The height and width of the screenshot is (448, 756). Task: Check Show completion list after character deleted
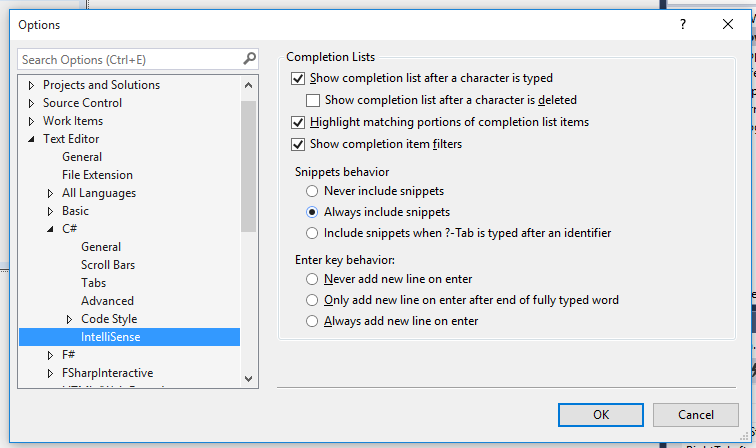click(313, 100)
